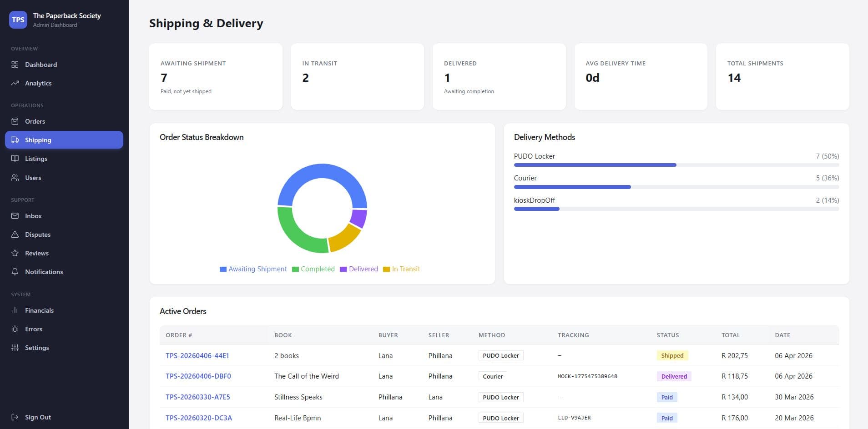Click the TPS logo badge

(18, 20)
